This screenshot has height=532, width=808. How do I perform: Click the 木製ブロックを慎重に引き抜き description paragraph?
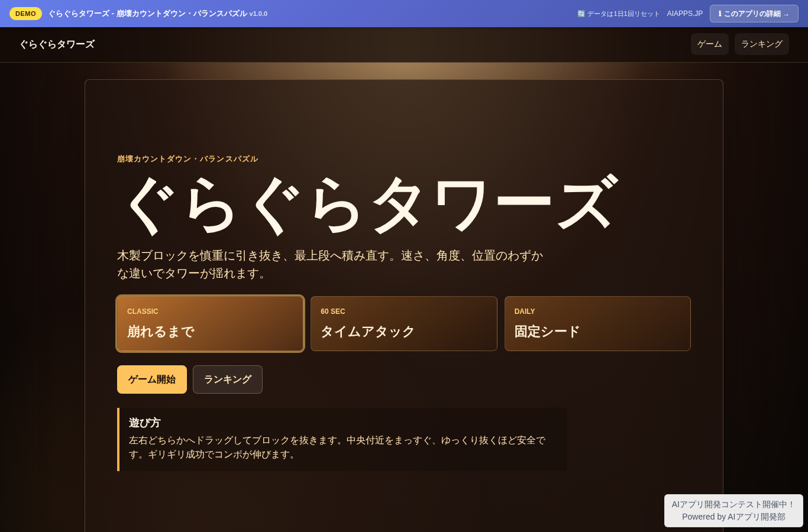click(330, 264)
